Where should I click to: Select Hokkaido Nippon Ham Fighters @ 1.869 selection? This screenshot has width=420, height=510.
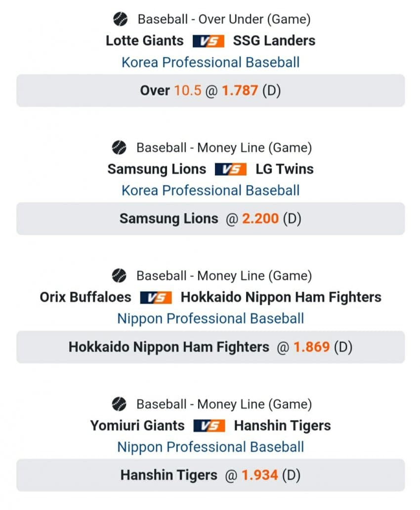tap(210, 347)
